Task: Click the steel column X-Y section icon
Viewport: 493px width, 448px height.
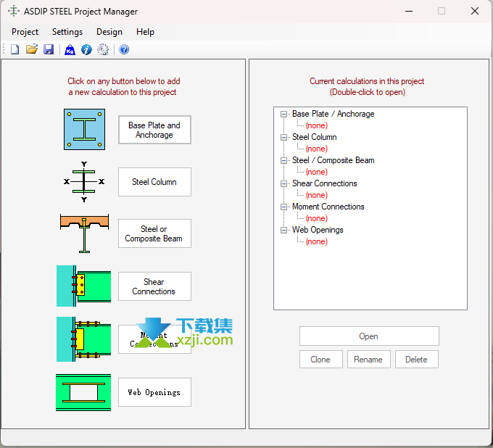Action: pyautogui.click(x=84, y=182)
